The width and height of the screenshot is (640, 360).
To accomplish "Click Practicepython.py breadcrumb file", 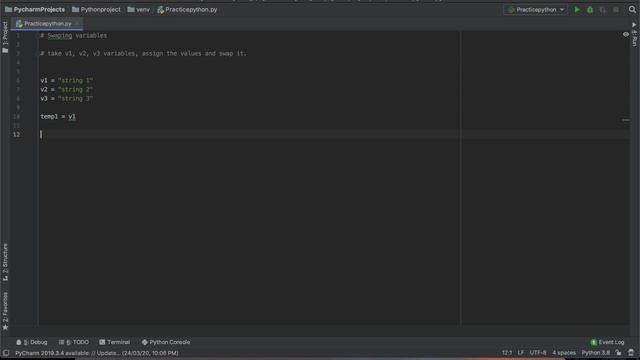I will click(x=187, y=9).
